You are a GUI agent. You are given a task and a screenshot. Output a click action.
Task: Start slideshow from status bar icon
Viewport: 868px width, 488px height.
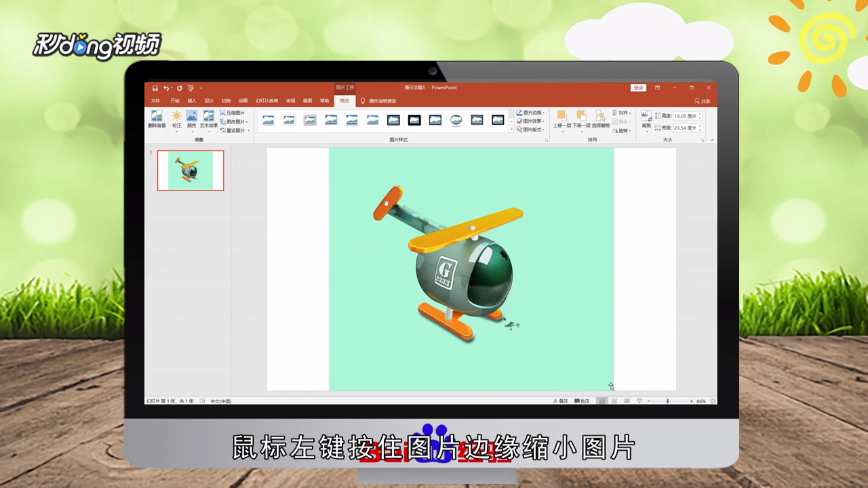639,401
